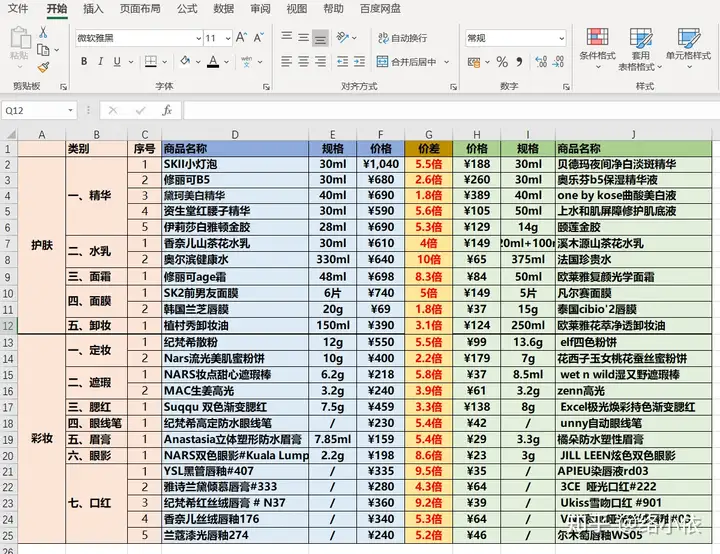Apply fill color bucket
The width and height of the screenshot is (720, 554).
[185, 61]
